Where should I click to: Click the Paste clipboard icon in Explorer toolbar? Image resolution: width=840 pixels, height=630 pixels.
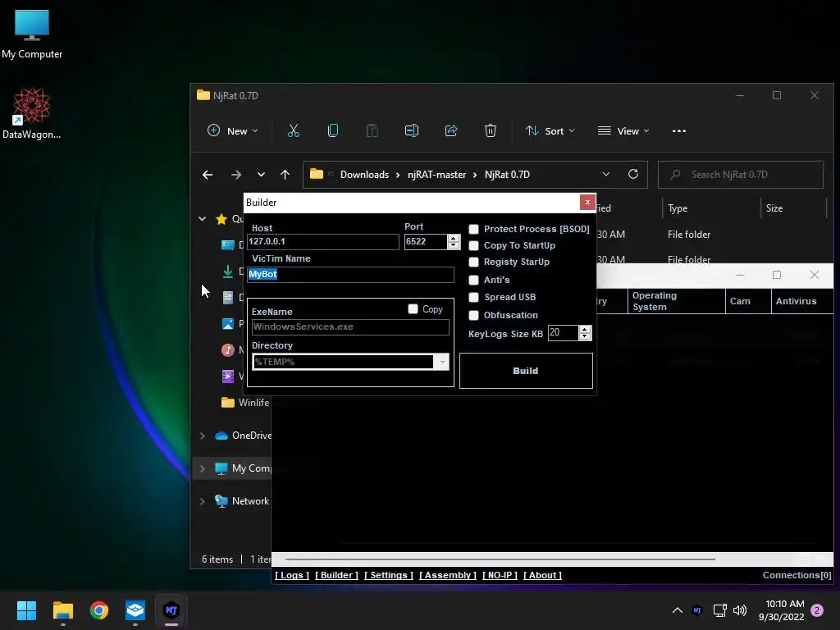[x=372, y=130]
